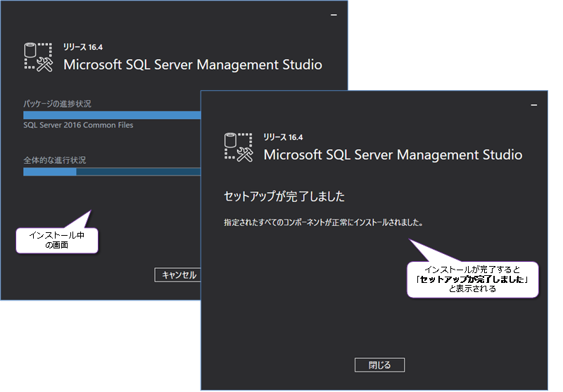This screenshot has height=392, width=563.
Task: Minimize the setup-complete window
Action: click(534, 105)
